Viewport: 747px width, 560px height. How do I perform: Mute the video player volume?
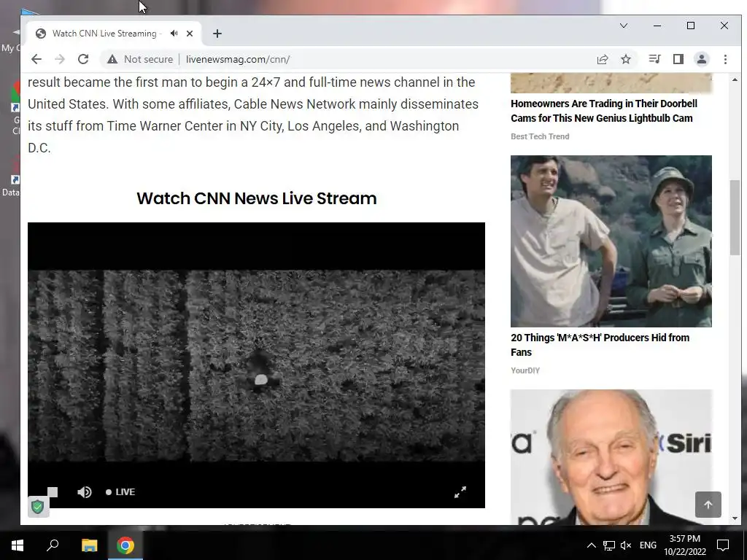coord(85,492)
